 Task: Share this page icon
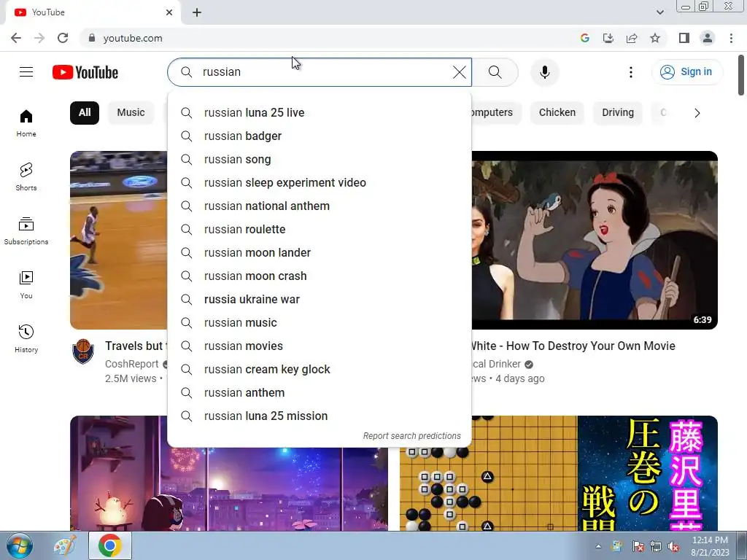point(632,38)
